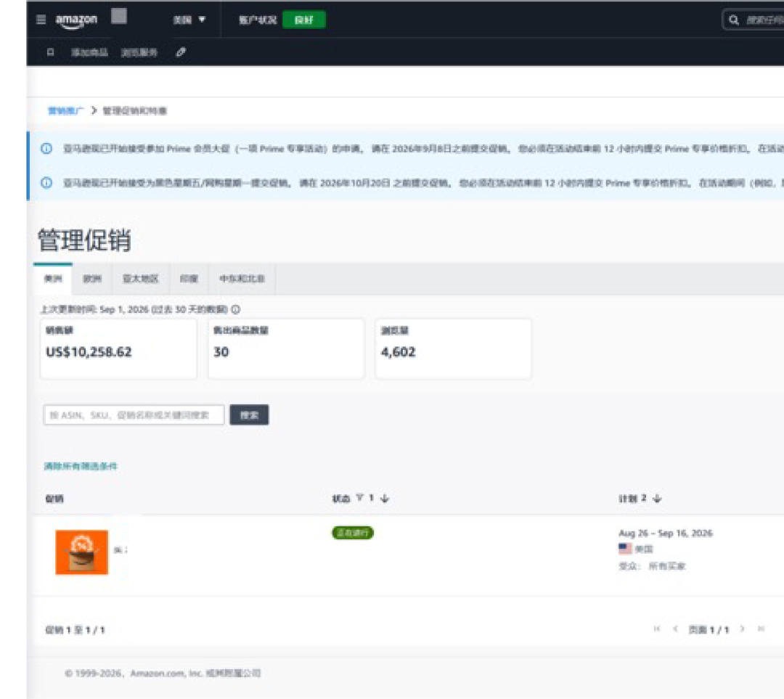
Task: Click the views value 4,602
Action: [x=398, y=352]
